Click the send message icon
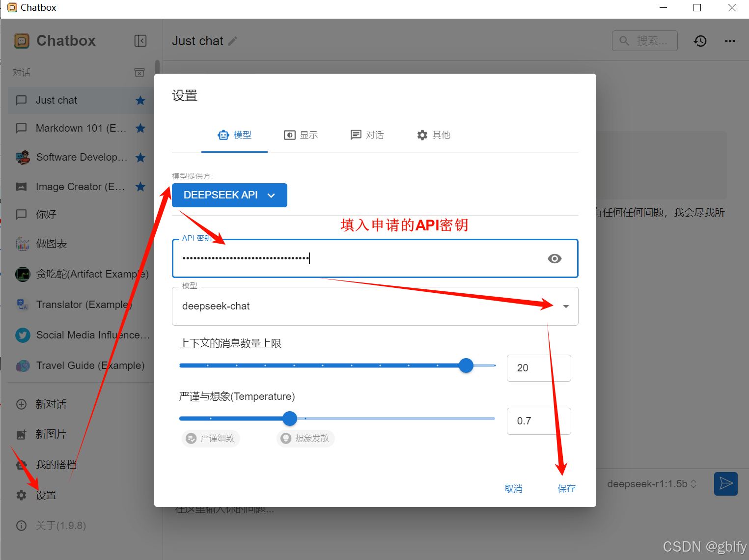 [725, 484]
